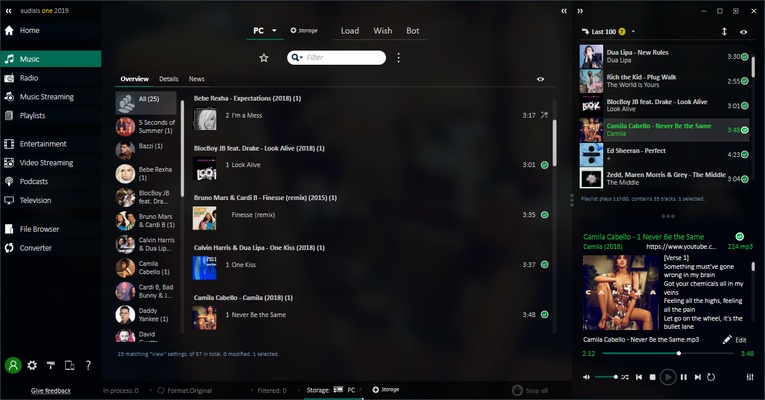The image size is (765, 400).
Task: Skip to next track in player
Action: (x=698, y=377)
